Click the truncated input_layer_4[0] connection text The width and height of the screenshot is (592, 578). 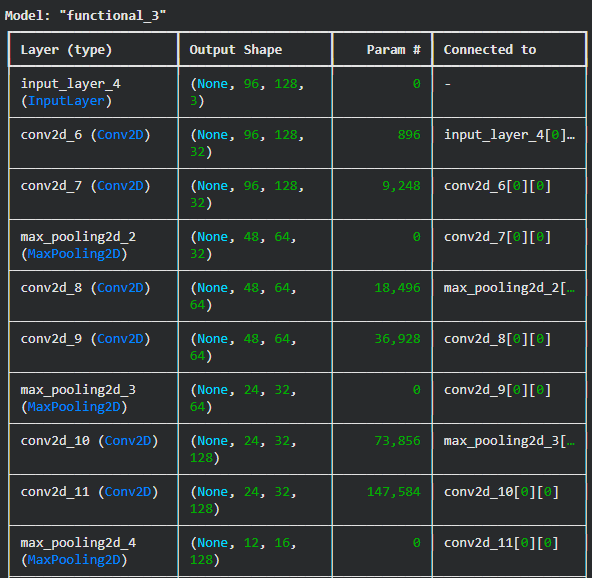(x=509, y=135)
